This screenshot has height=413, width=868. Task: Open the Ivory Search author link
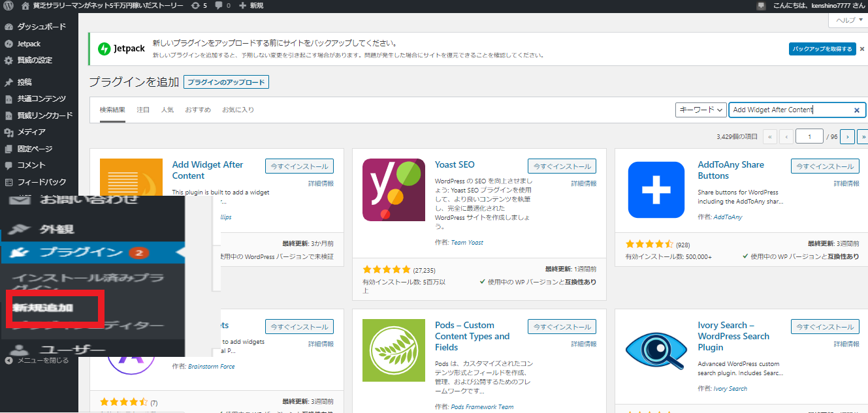click(x=730, y=389)
